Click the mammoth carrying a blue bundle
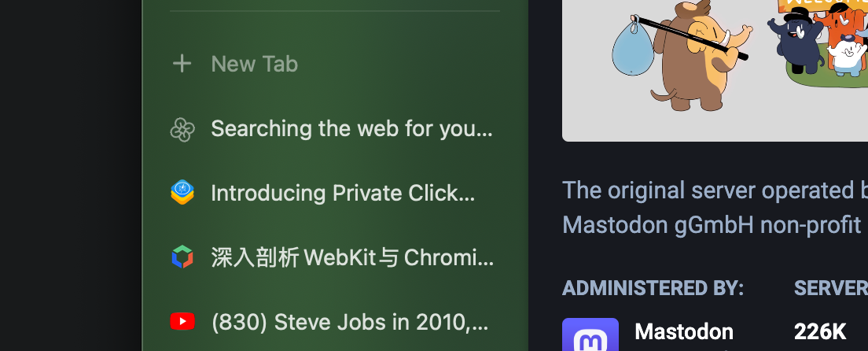The height and width of the screenshot is (351, 868). (x=684, y=55)
